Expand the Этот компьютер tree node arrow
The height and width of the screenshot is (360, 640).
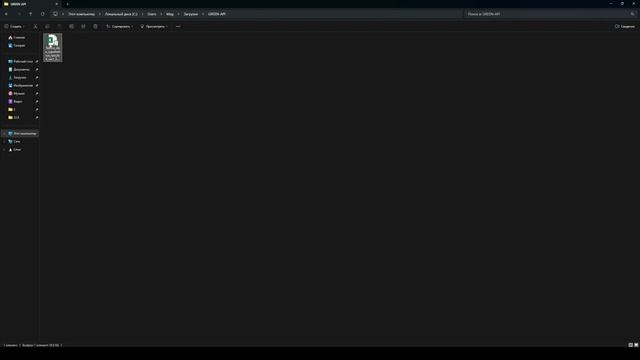(x=4, y=133)
